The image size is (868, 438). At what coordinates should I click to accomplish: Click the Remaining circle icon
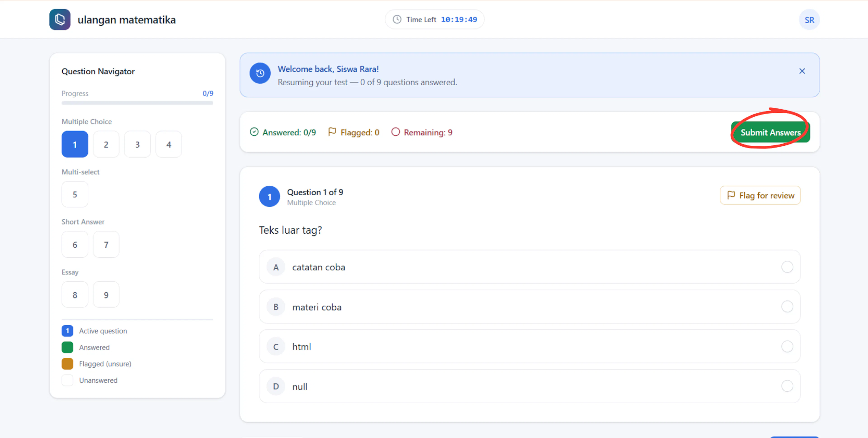click(395, 132)
